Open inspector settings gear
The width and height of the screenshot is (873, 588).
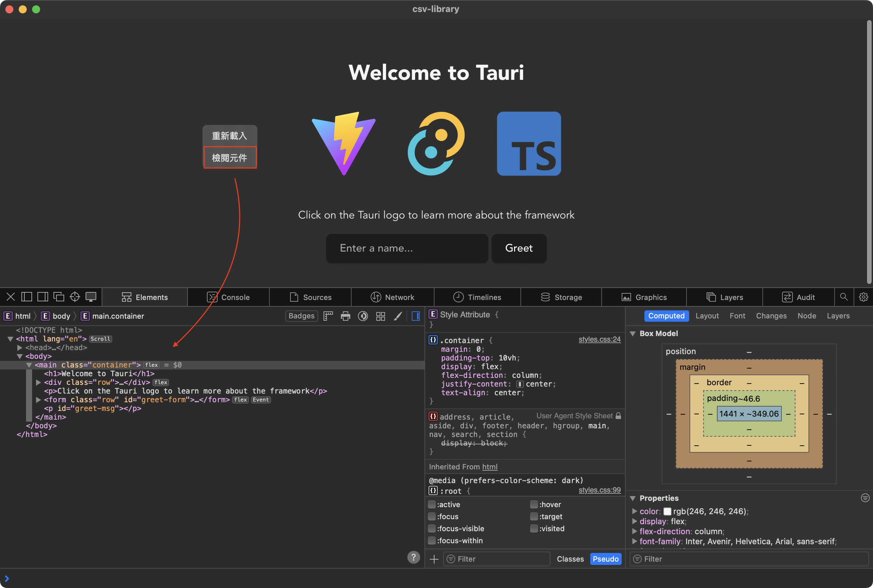pyautogui.click(x=864, y=297)
